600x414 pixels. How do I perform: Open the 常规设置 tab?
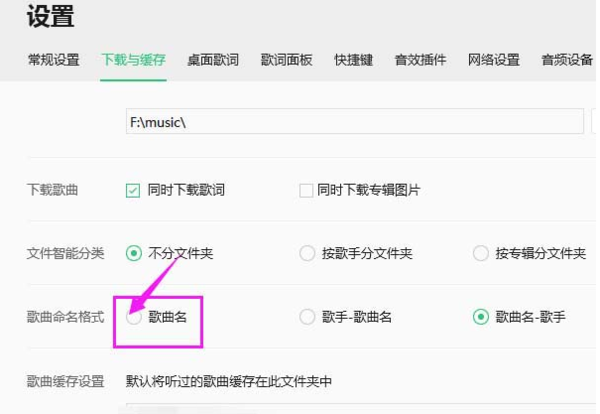(x=53, y=60)
